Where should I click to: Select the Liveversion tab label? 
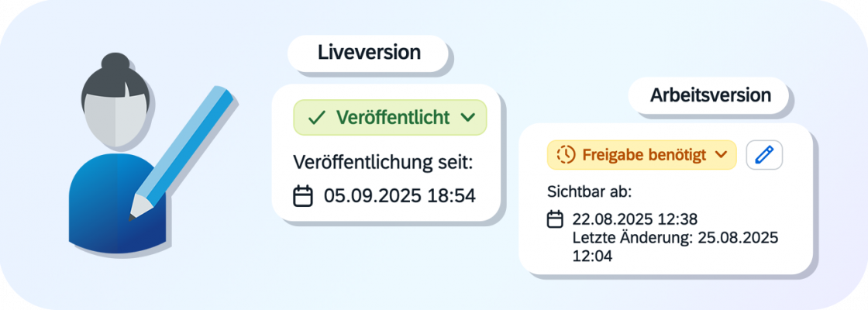point(369,53)
